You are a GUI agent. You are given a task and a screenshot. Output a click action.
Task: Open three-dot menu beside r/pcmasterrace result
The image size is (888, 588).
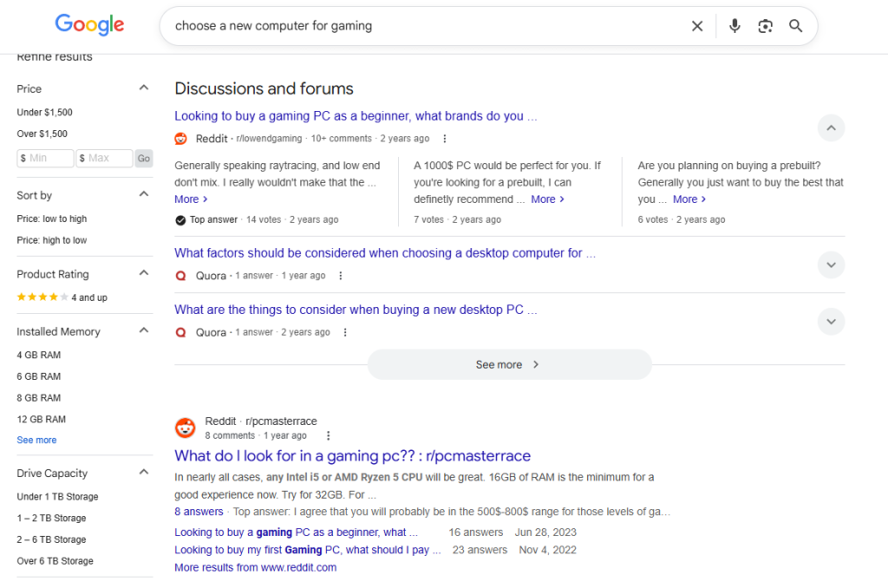pyautogui.click(x=328, y=436)
